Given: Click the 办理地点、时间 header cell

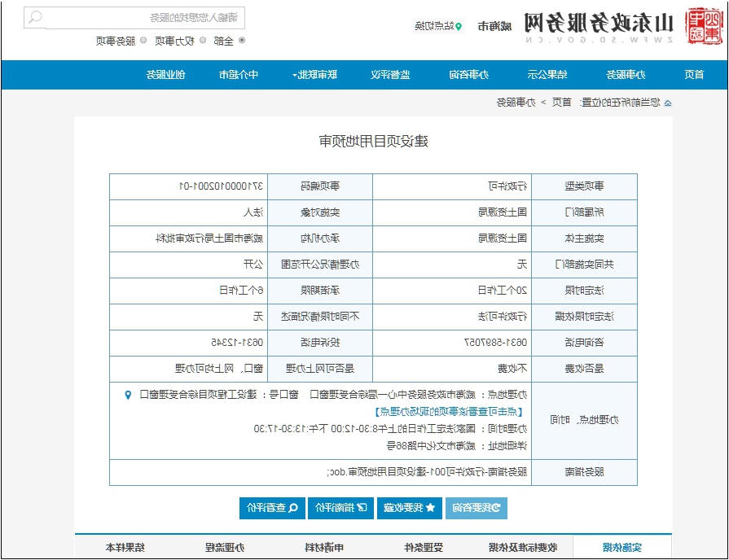Looking at the screenshot, I should [584, 421].
